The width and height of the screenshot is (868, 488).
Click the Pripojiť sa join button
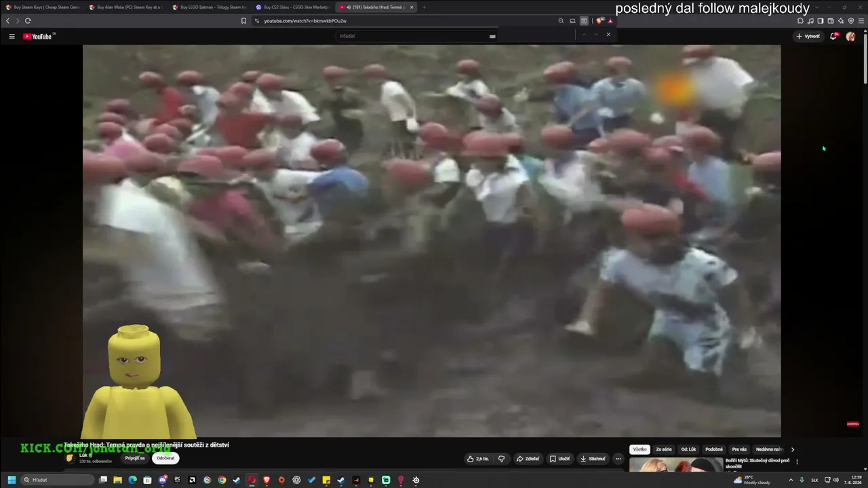[135, 458]
